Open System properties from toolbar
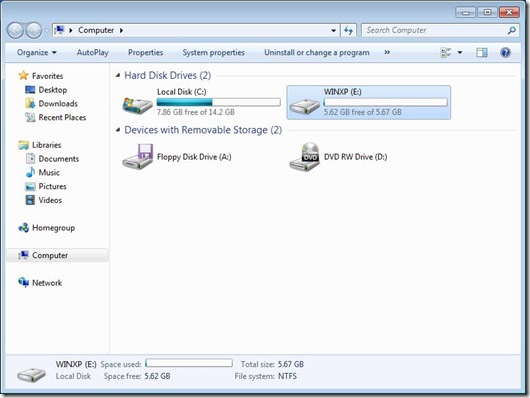 [x=213, y=53]
